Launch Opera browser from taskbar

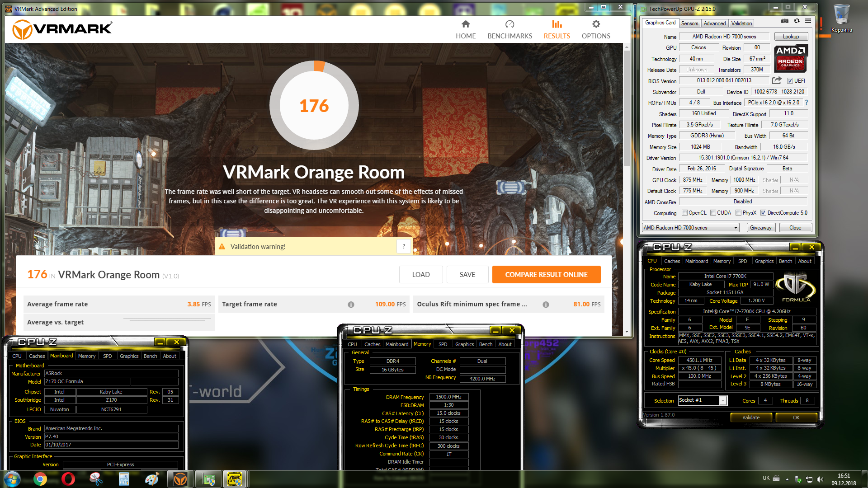pos(68,479)
